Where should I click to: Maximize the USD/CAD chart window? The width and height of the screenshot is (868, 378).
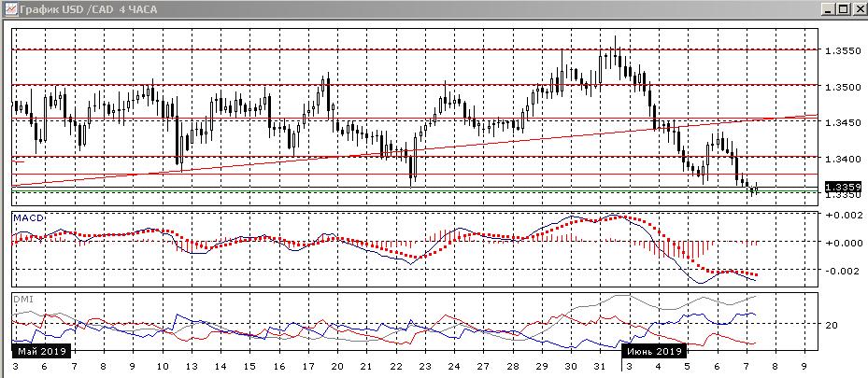tap(844, 8)
